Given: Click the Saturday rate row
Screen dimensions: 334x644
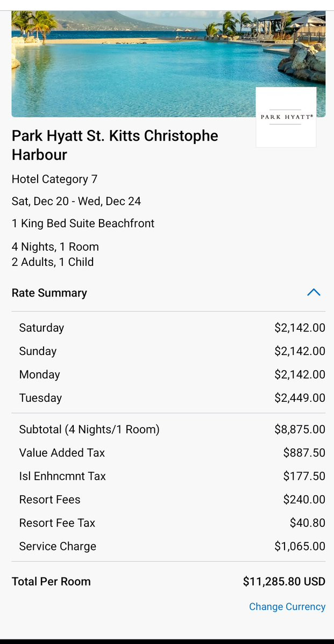Looking at the screenshot, I should (168, 328).
